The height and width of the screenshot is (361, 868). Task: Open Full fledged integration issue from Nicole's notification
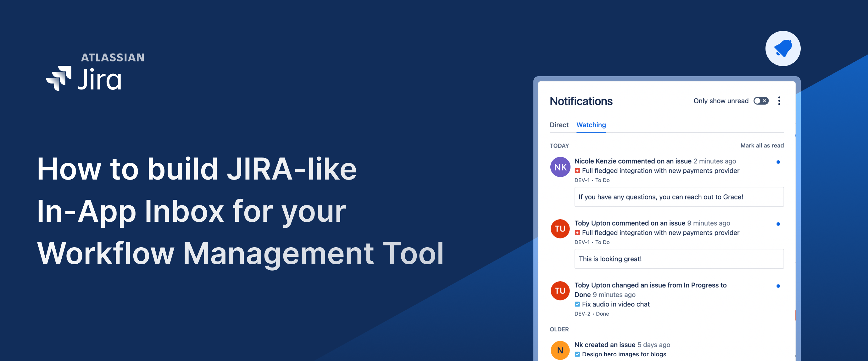click(660, 171)
